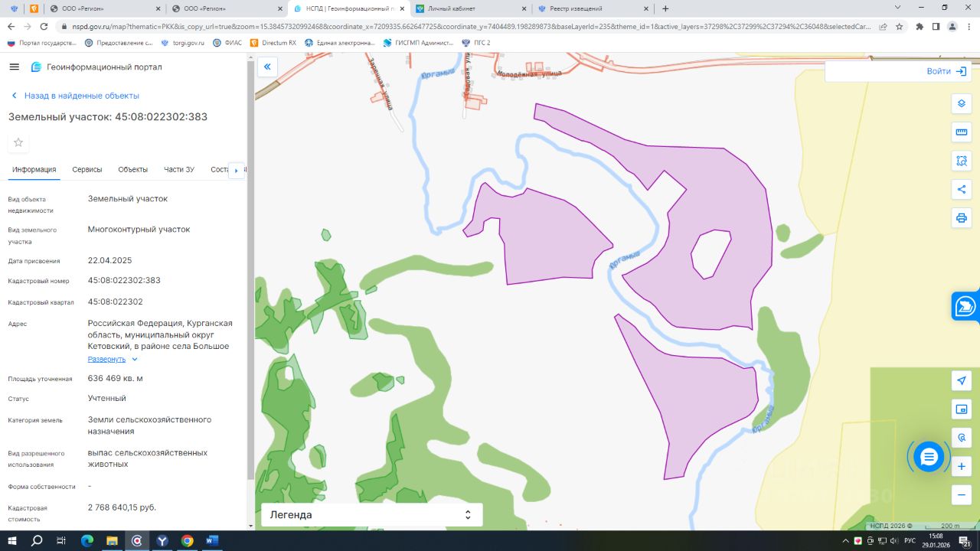The width and height of the screenshot is (980, 551).
Task: Switch to the Сервисы tab
Action: pyautogui.click(x=87, y=170)
